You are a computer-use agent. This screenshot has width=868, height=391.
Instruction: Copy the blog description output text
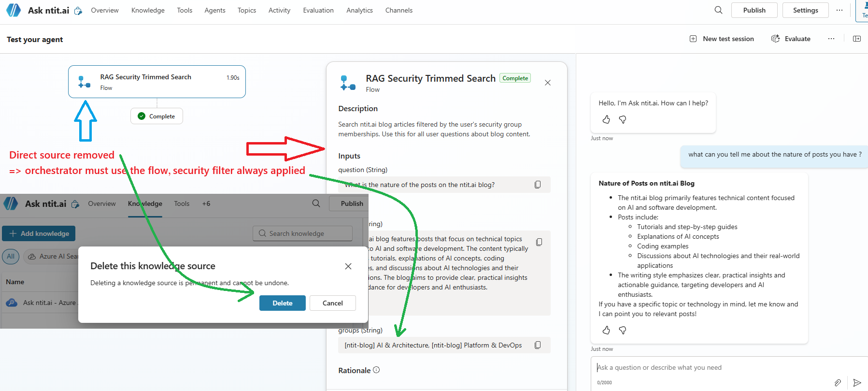[539, 242]
